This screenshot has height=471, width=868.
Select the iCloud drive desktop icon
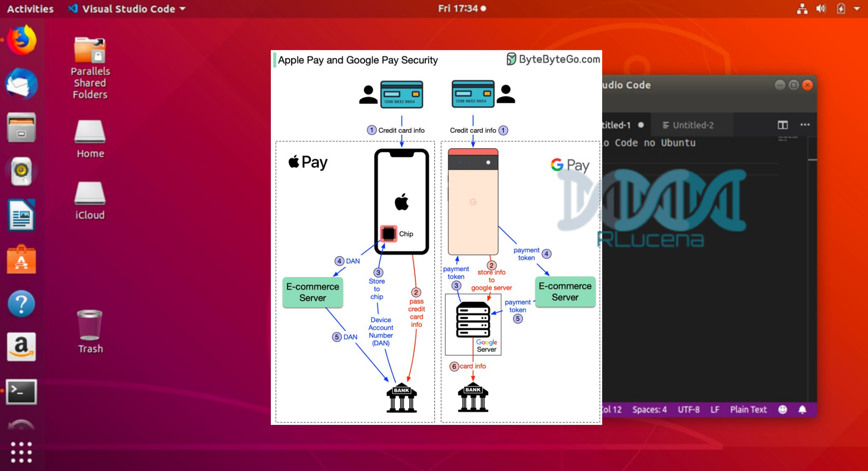[x=90, y=201]
